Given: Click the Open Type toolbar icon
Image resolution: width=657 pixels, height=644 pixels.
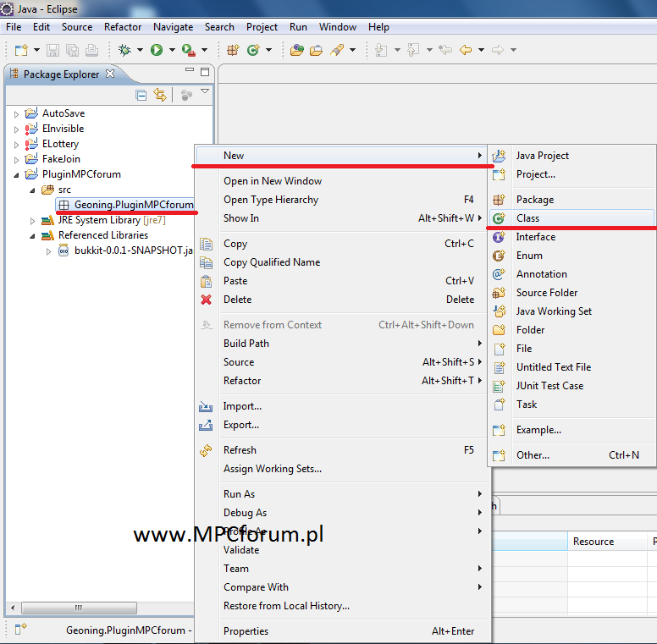Looking at the screenshot, I should (x=296, y=50).
